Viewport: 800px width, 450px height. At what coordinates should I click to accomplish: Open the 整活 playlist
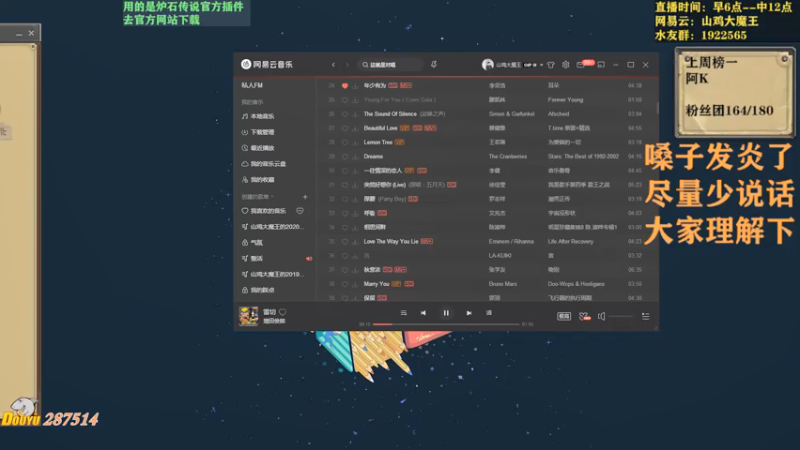pyautogui.click(x=252, y=258)
